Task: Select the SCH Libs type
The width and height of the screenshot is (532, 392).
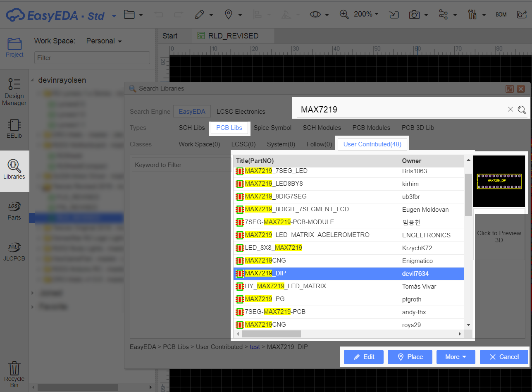Action: pos(192,128)
